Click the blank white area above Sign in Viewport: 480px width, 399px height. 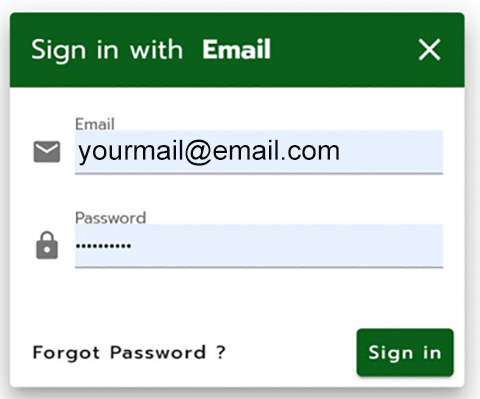tap(405, 298)
